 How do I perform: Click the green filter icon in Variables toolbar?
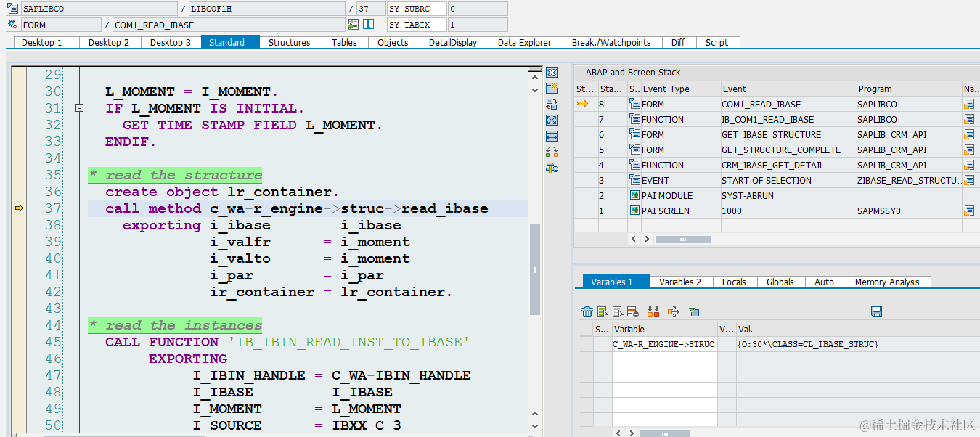[695, 312]
